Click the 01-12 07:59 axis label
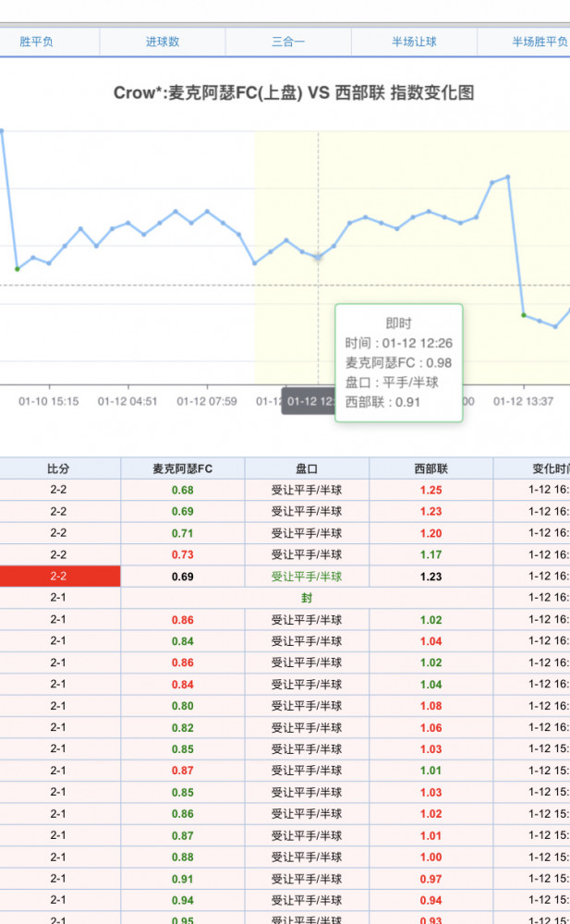Viewport: 570px width, 924px height. pyautogui.click(x=207, y=401)
